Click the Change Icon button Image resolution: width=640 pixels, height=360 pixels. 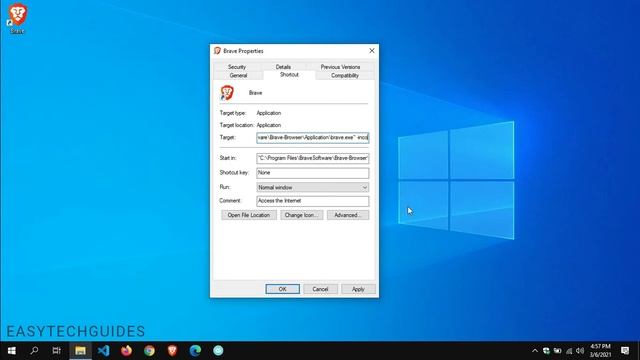tap(302, 215)
